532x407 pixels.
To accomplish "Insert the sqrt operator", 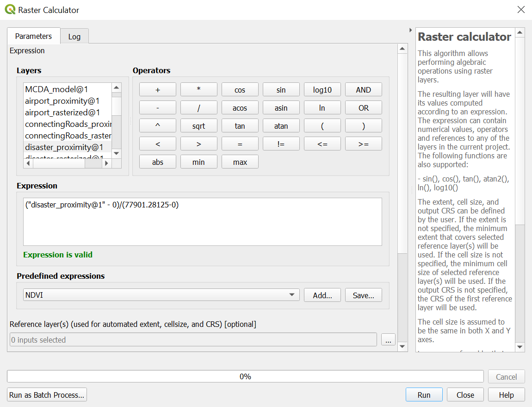I will pos(198,126).
